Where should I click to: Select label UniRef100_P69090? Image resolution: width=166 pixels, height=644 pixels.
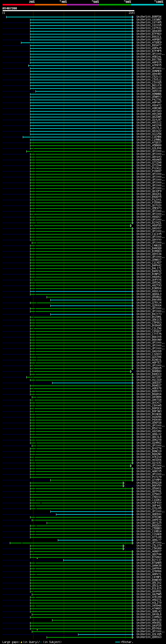point(149,420)
